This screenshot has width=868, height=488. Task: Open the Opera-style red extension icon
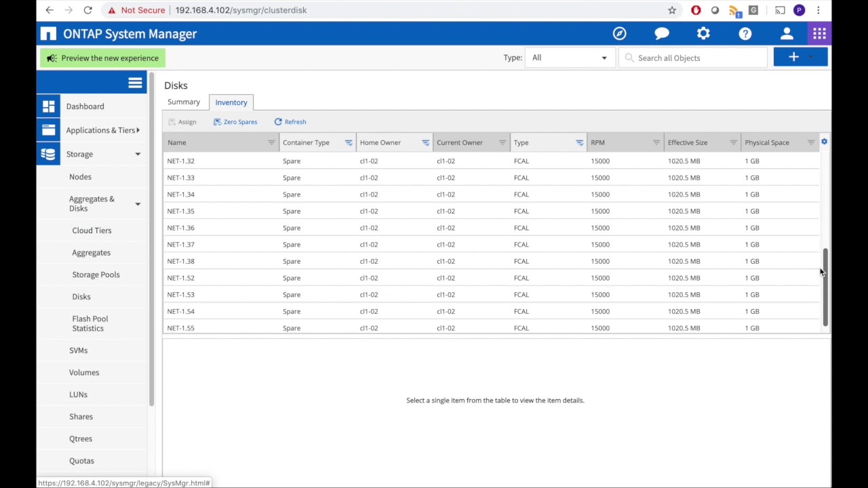pos(696,10)
